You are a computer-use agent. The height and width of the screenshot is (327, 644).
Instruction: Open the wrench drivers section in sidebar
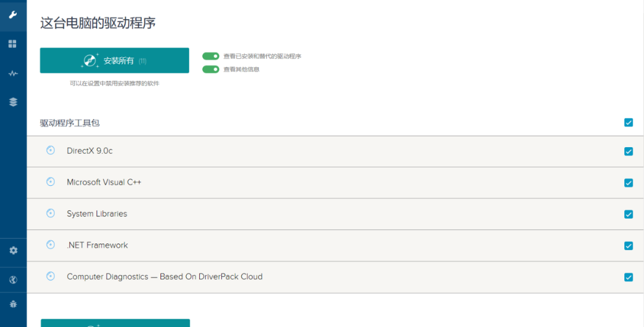tap(13, 15)
